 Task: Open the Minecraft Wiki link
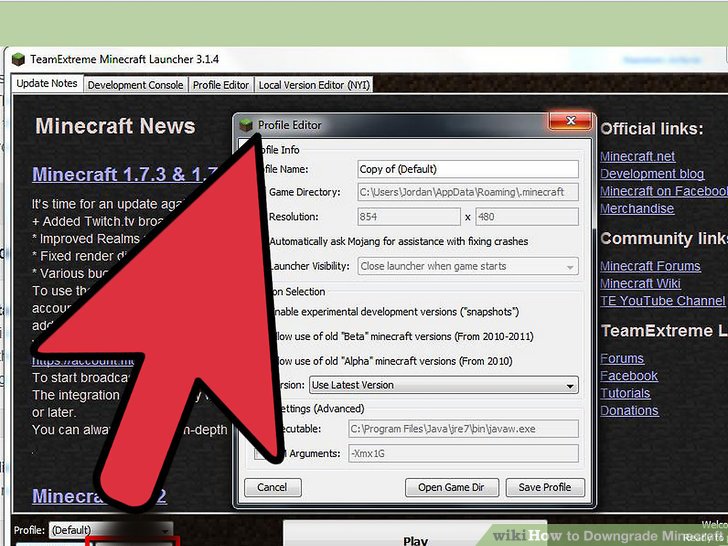640,283
